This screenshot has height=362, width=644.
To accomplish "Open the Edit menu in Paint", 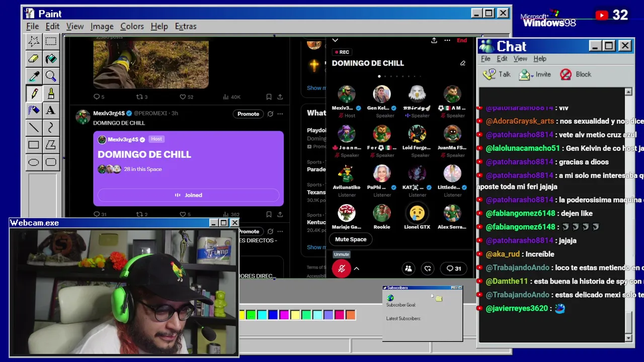I will [x=52, y=26].
